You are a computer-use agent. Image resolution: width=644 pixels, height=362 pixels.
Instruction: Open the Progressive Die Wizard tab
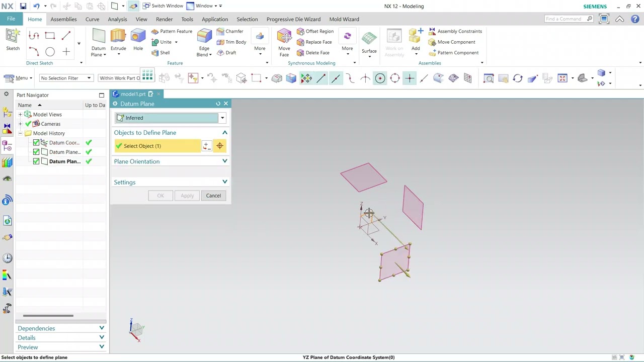[x=293, y=19]
